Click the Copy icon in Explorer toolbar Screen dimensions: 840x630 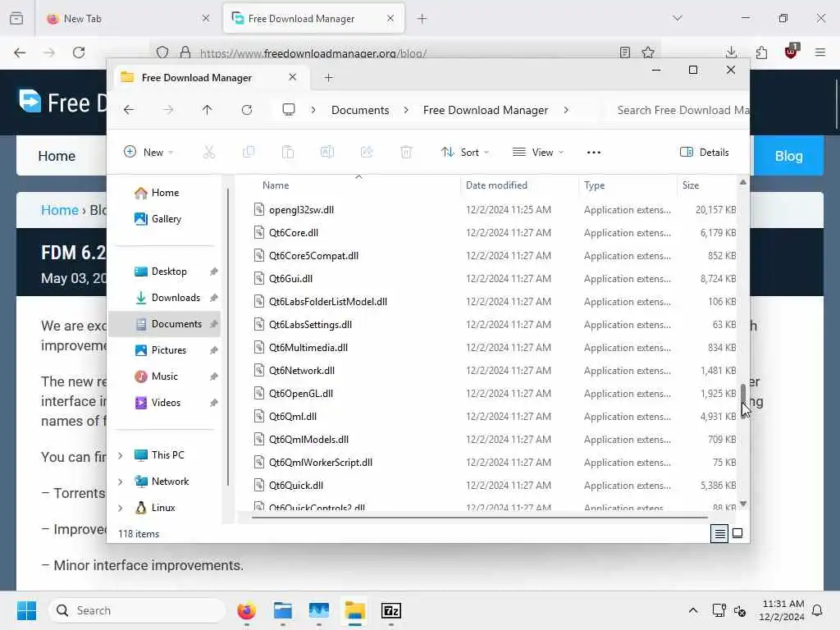[x=249, y=152]
